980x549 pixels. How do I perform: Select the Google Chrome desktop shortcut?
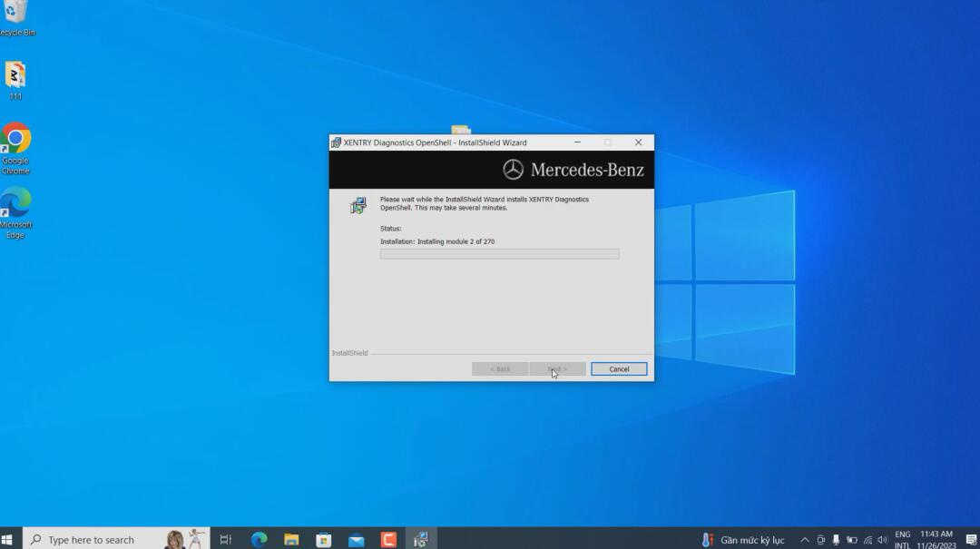tap(15, 149)
